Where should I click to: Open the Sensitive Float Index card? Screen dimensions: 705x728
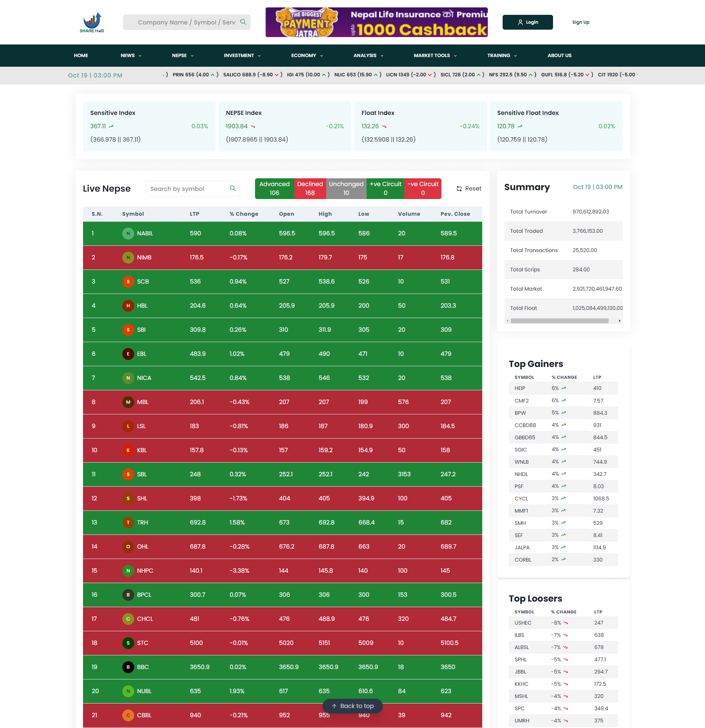coord(556,126)
